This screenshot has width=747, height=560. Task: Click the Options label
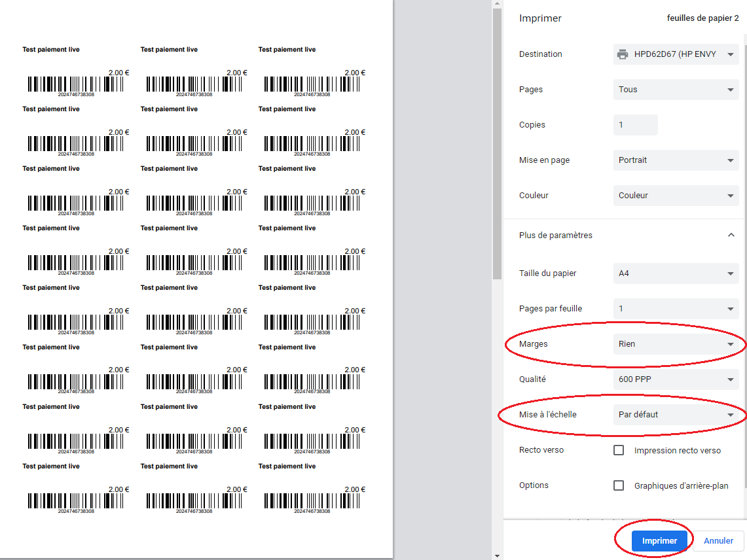[534, 485]
